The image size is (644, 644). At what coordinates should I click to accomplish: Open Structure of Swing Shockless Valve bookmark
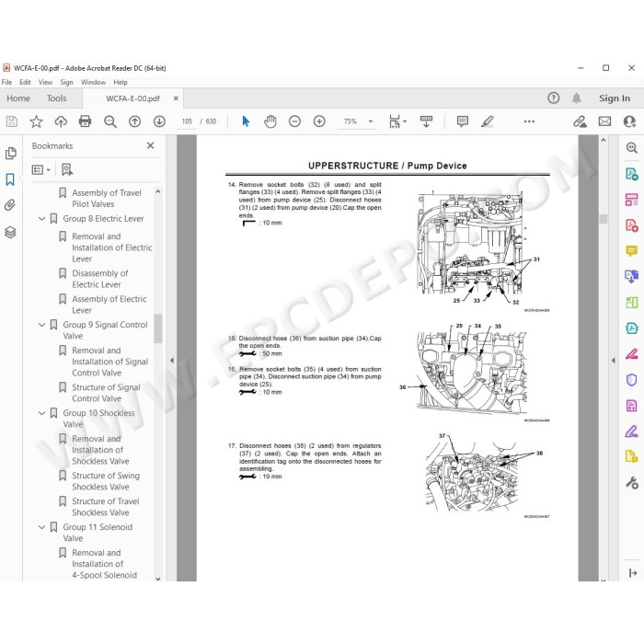(x=106, y=481)
